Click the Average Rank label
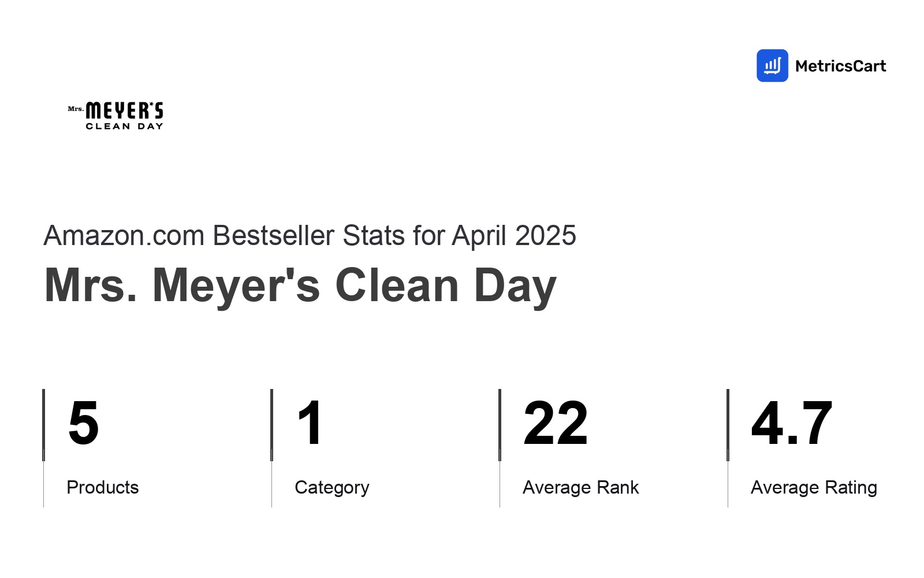 [581, 487]
